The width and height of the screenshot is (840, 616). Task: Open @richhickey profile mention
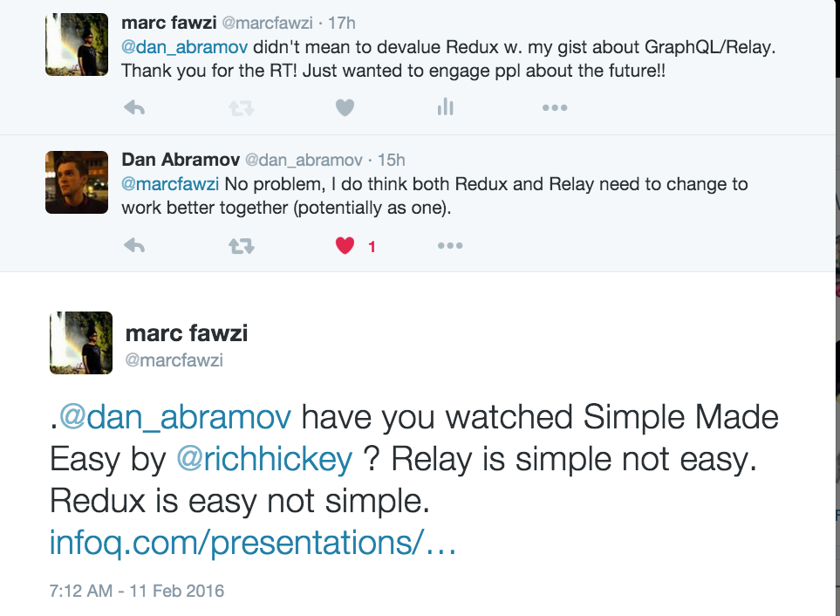tap(266, 459)
